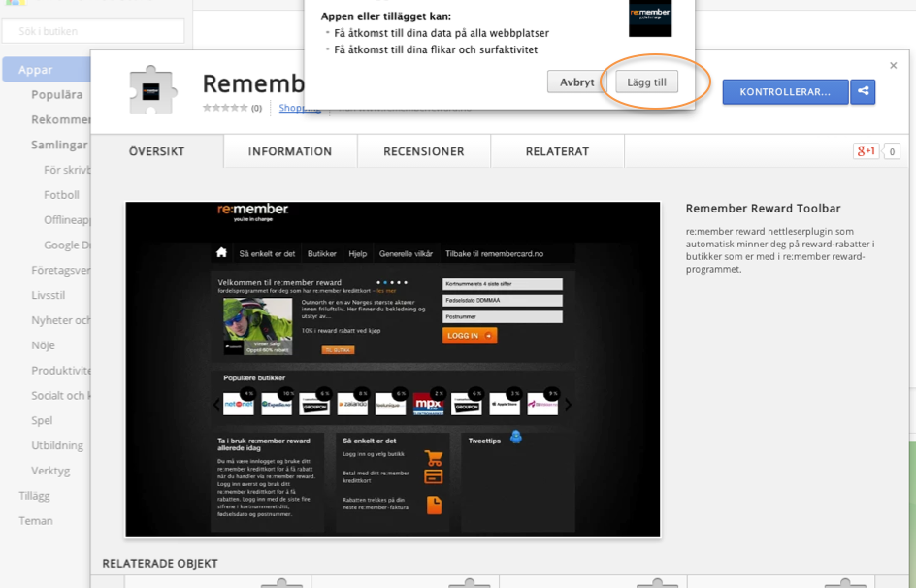This screenshot has width=916, height=588.
Task: Close the extension detail overlay
Action: (x=894, y=65)
